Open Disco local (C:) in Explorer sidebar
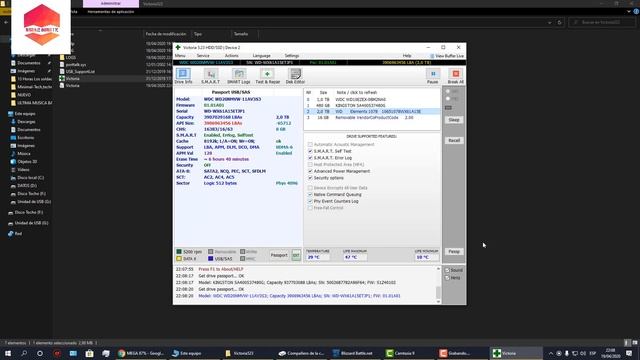640x360 pixels. pos(31,178)
